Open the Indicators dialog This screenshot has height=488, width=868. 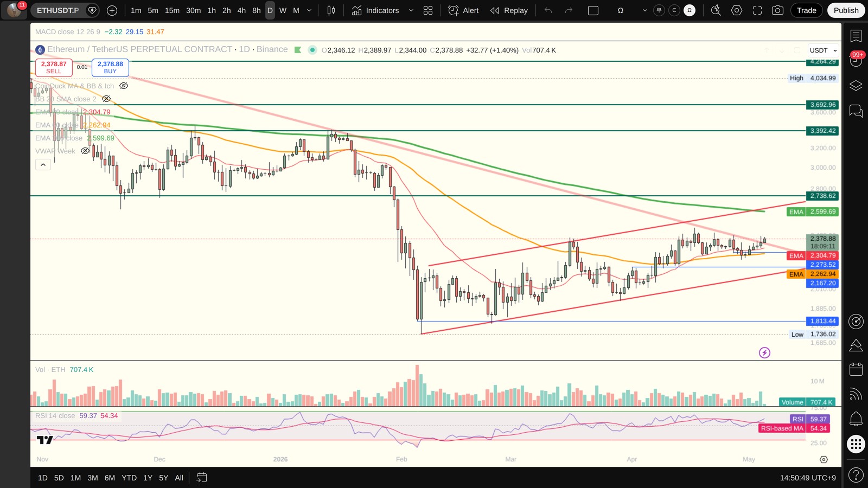[375, 10]
